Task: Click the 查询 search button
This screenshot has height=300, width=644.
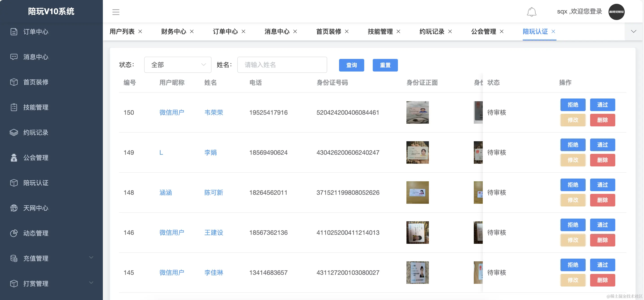Action: (351, 65)
